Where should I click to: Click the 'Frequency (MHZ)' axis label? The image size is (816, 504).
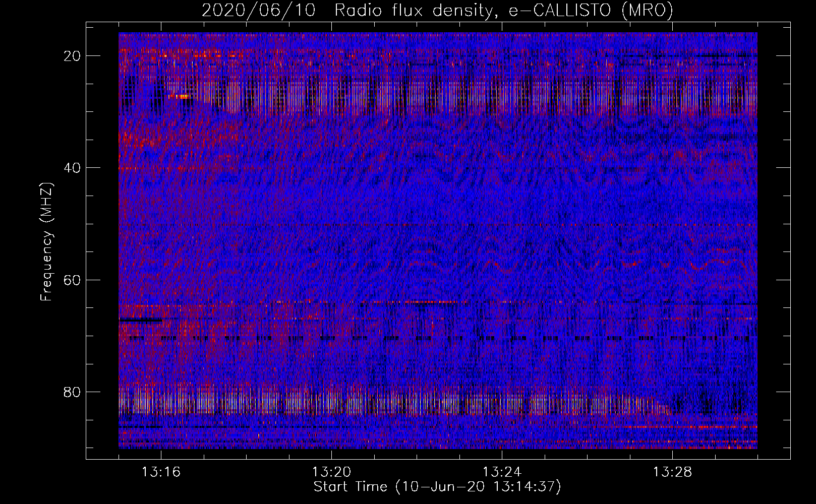pos(46,242)
